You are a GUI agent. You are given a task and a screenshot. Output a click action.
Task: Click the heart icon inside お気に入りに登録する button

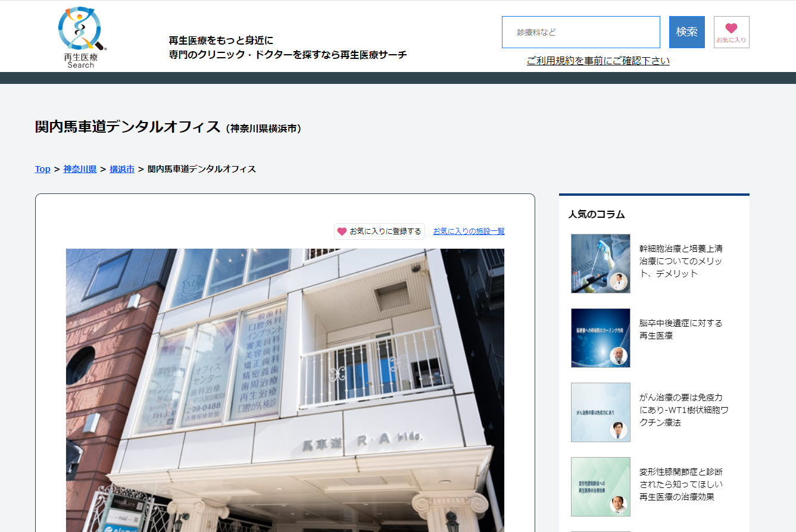[x=341, y=231]
